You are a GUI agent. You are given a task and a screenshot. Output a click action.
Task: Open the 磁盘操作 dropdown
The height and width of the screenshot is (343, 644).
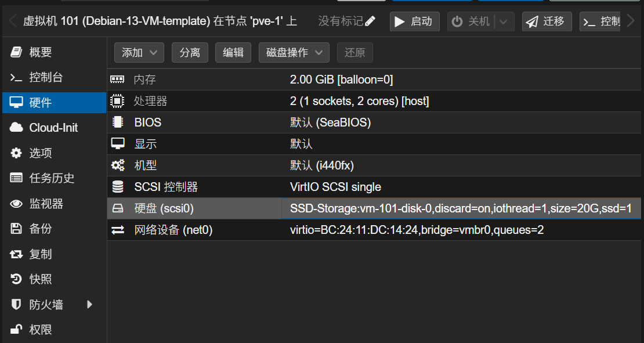[x=294, y=52]
